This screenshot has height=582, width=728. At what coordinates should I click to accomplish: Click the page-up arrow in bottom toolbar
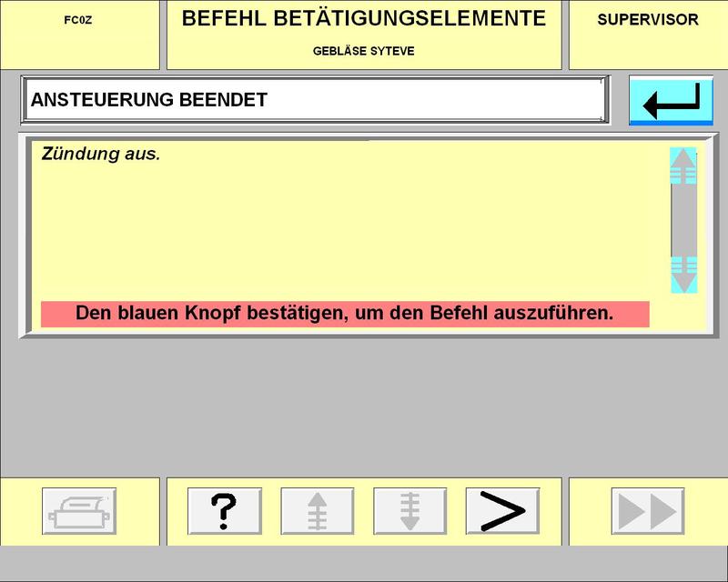click(317, 511)
